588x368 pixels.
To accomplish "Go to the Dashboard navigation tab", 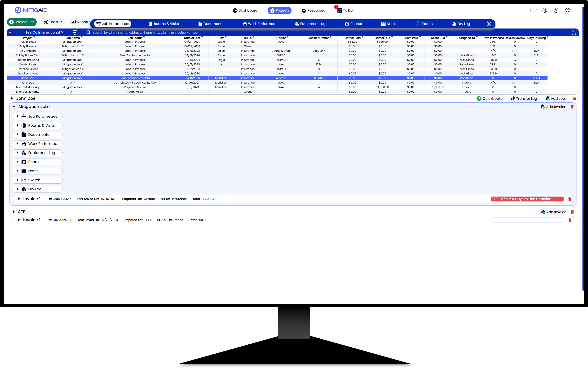I will 245,10.
